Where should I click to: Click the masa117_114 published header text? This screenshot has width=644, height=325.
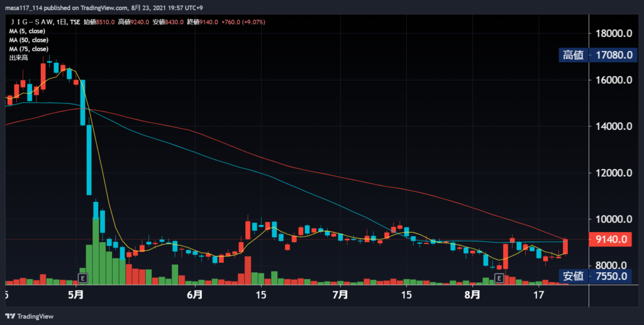[x=104, y=8]
